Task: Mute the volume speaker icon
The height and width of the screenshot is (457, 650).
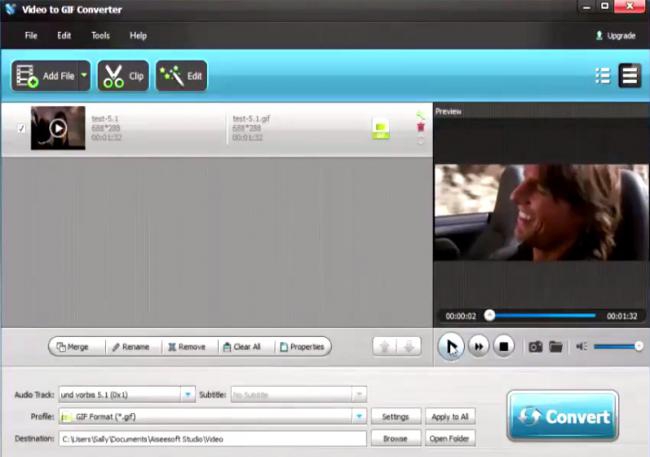Action: click(x=581, y=346)
